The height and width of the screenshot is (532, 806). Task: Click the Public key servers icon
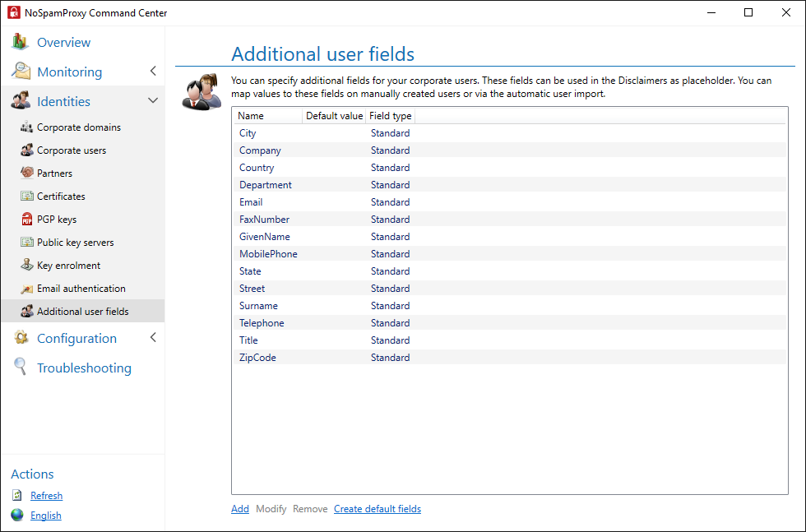click(x=26, y=242)
